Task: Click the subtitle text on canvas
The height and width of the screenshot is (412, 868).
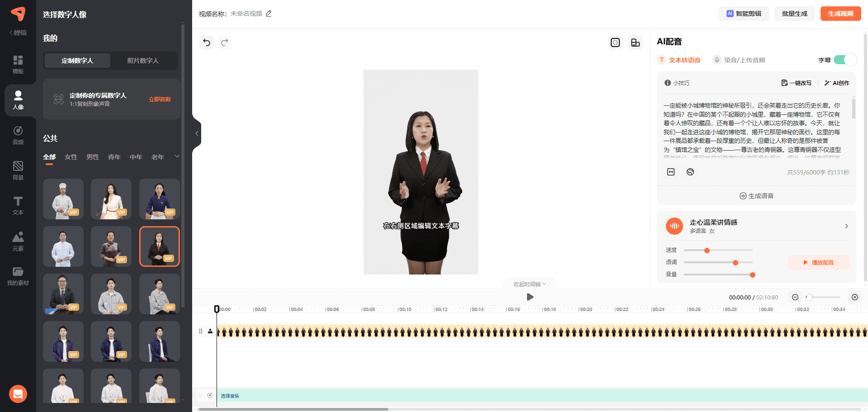Action: 421,226
